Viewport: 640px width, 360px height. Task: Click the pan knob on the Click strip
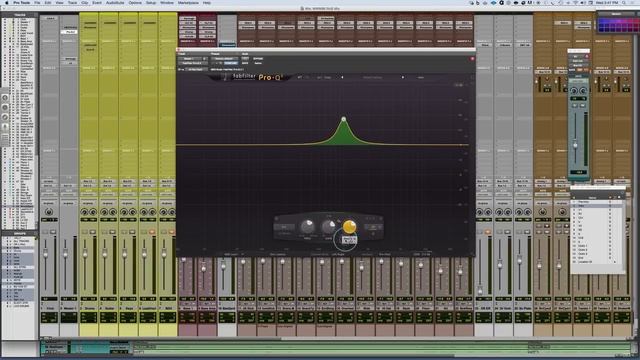click(x=49, y=212)
